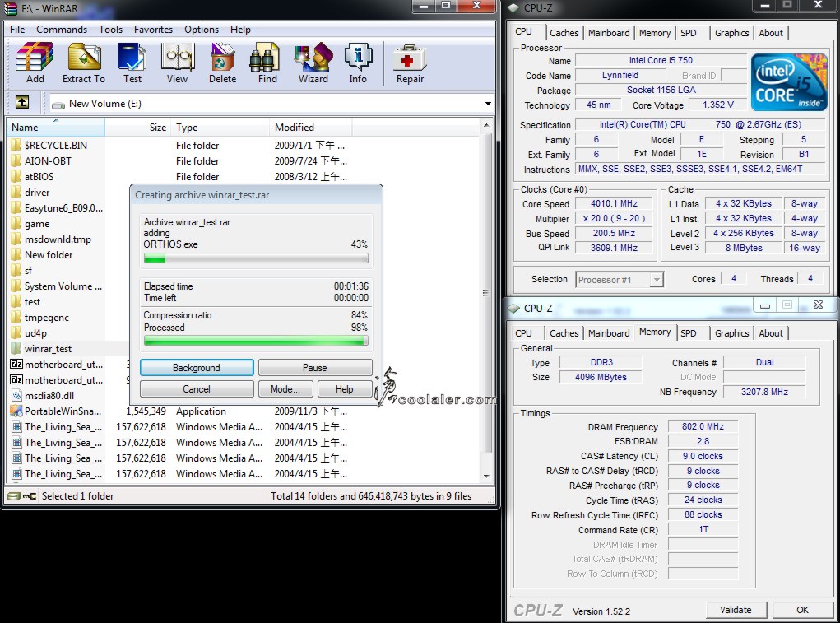The width and height of the screenshot is (840, 623).
Task: Sort file list by Type column
Action: 220,128
